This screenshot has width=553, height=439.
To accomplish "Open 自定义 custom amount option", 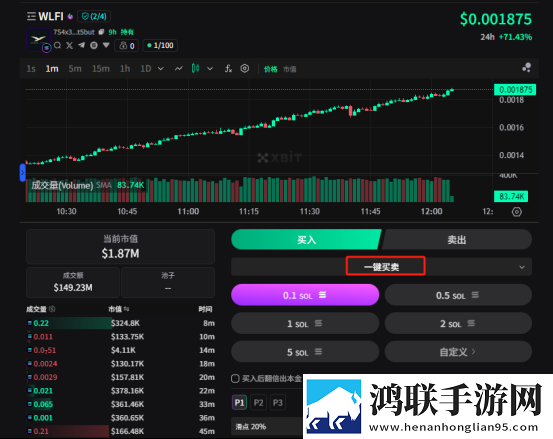I will 458,352.
